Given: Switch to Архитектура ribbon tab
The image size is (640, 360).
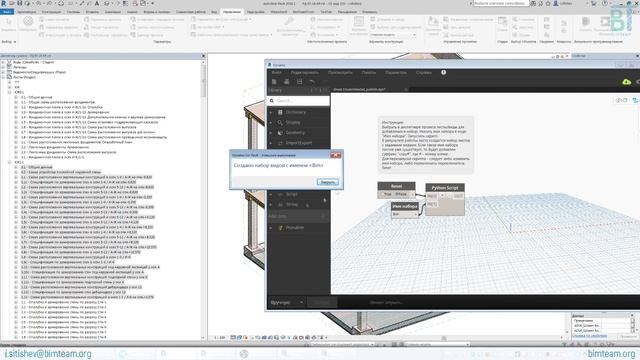Looking at the screenshot, I should [x=27, y=12].
